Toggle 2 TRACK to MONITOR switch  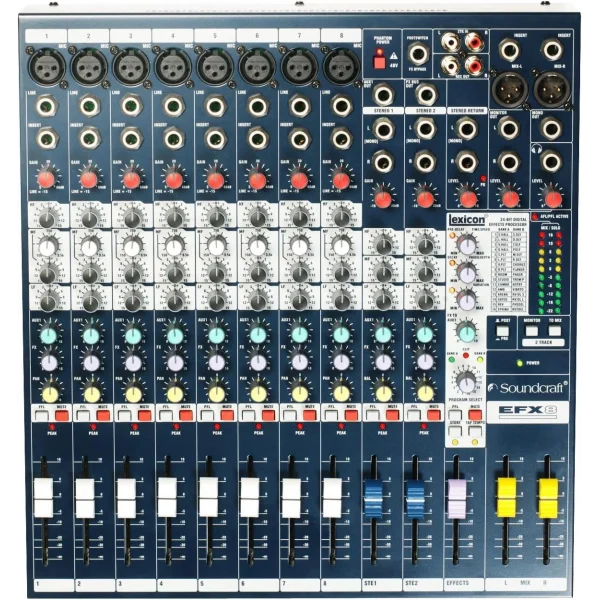[532, 331]
